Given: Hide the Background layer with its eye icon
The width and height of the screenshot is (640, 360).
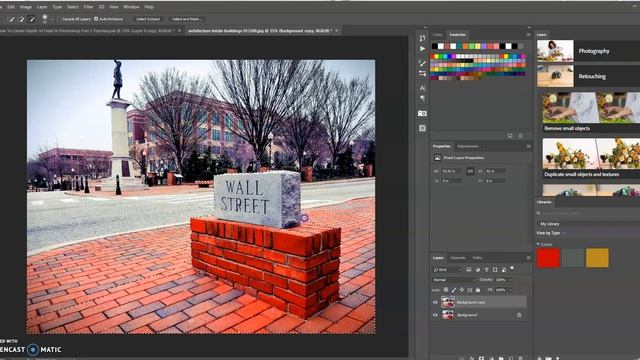Looking at the screenshot, I should tap(435, 315).
